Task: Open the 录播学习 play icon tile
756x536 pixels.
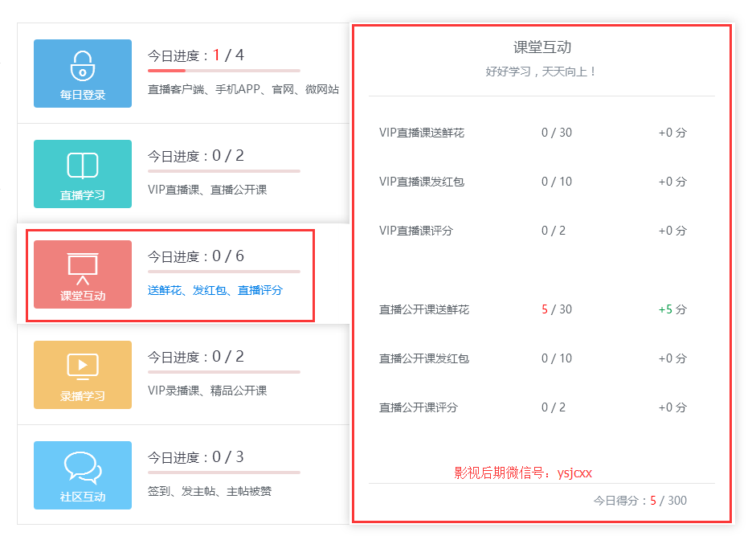Action: click(82, 366)
